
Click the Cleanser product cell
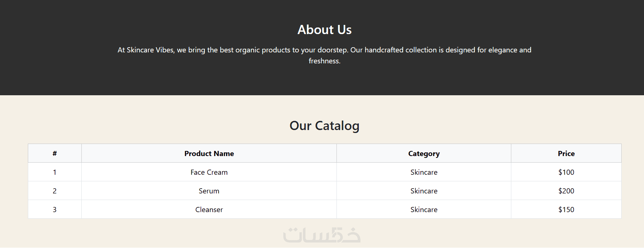pyautogui.click(x=209, y=210)
